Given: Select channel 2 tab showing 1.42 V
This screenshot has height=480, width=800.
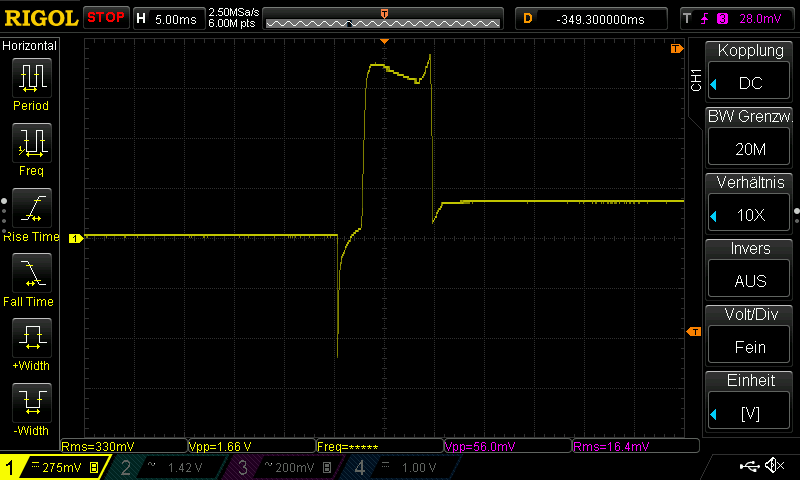Looking at the screenshot, I should (x=165, y=467).
